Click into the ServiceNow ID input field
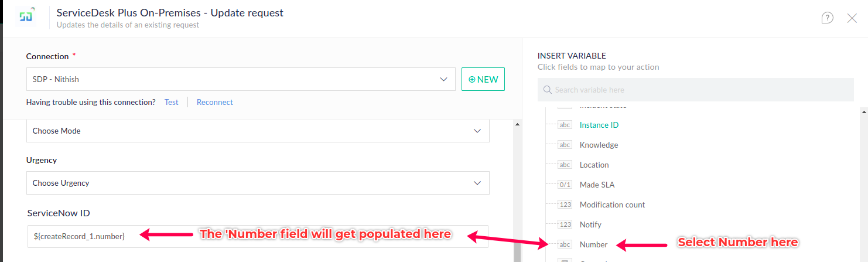This screenshot has width=868, height=262. click(258, 236)
